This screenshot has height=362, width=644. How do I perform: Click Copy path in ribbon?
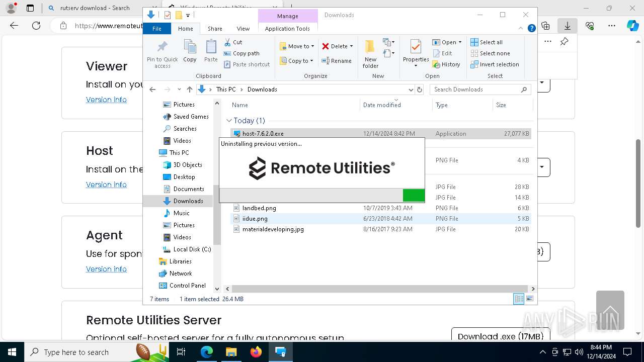click(242, 53)
